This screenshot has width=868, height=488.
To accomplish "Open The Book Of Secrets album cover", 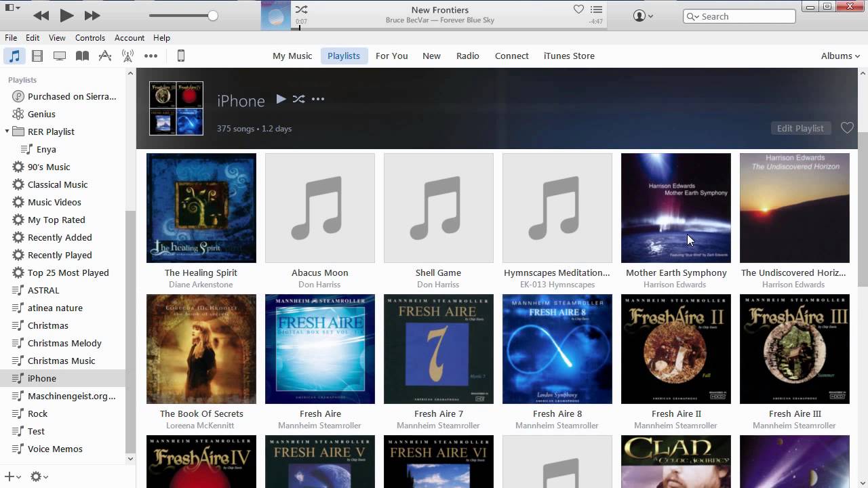I will 201,349.
